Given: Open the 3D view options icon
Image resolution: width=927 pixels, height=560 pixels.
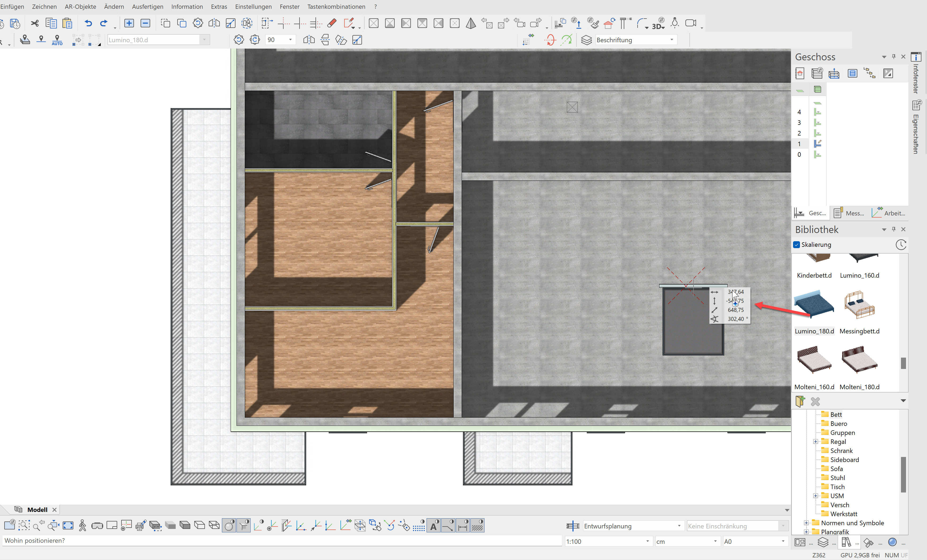Looking at the screenshot, I should pyautogui.click(x=658, y=23).
